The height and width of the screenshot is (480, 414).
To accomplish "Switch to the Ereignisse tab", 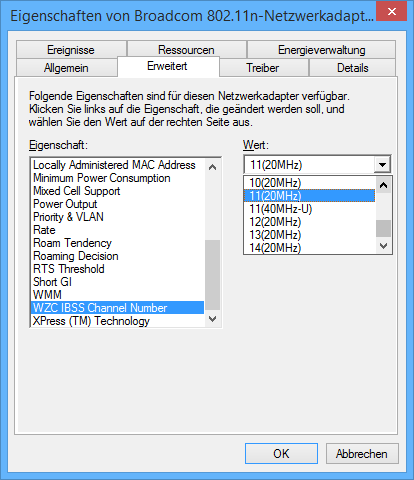I will point(71,50).
